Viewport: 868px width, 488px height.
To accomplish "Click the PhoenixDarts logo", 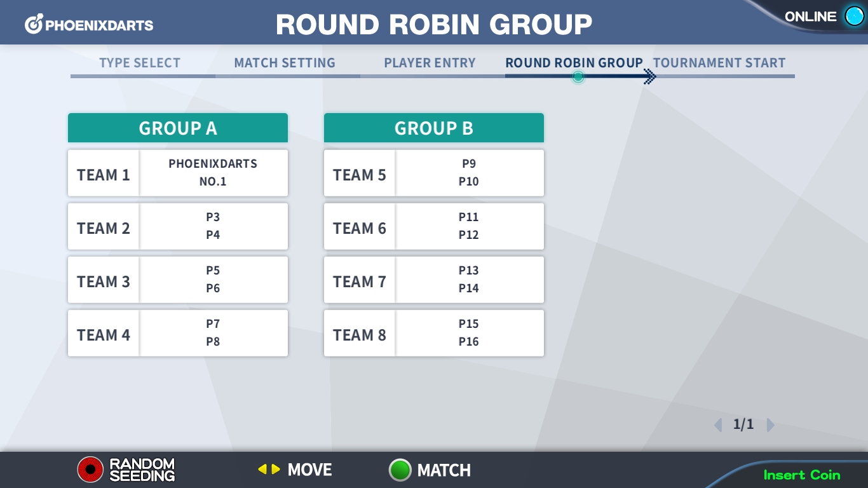I will point(89,25).
